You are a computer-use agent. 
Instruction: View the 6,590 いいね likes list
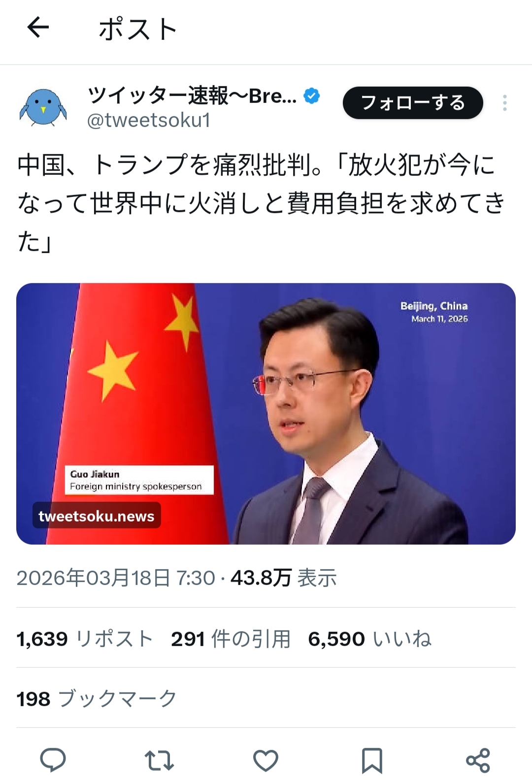click(370, 639)
